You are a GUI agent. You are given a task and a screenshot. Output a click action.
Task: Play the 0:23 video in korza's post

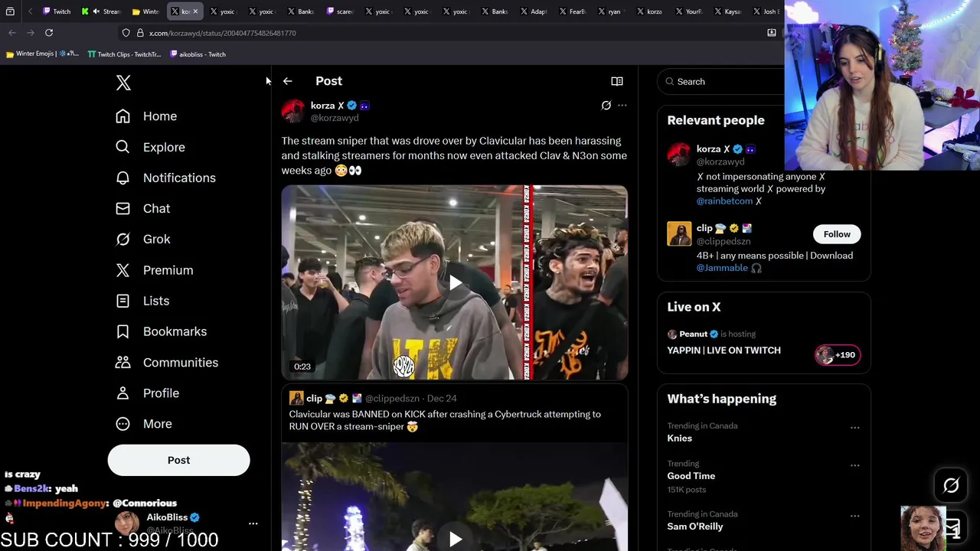click(x=455, y=282)
